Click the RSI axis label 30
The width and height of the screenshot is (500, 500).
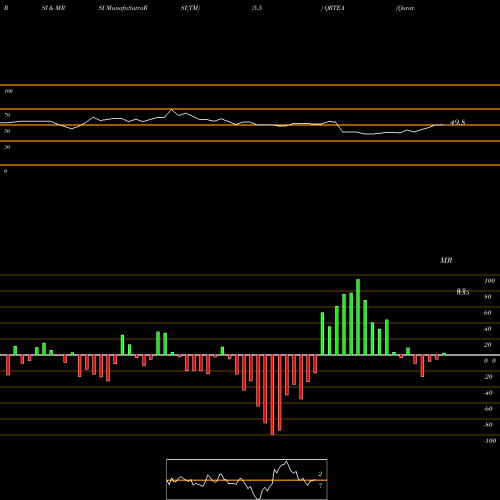pyautogui.click(x=7, y=147)
